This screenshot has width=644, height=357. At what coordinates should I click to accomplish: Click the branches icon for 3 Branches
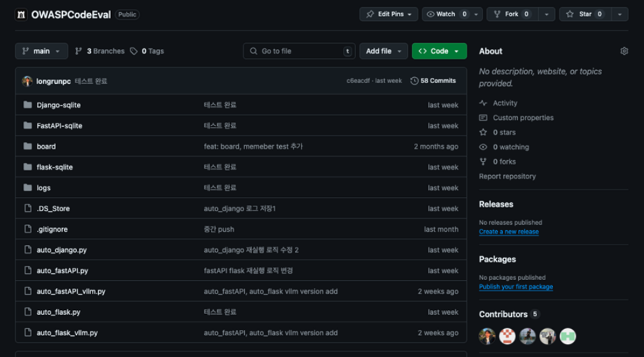click(x=79, y=51)
